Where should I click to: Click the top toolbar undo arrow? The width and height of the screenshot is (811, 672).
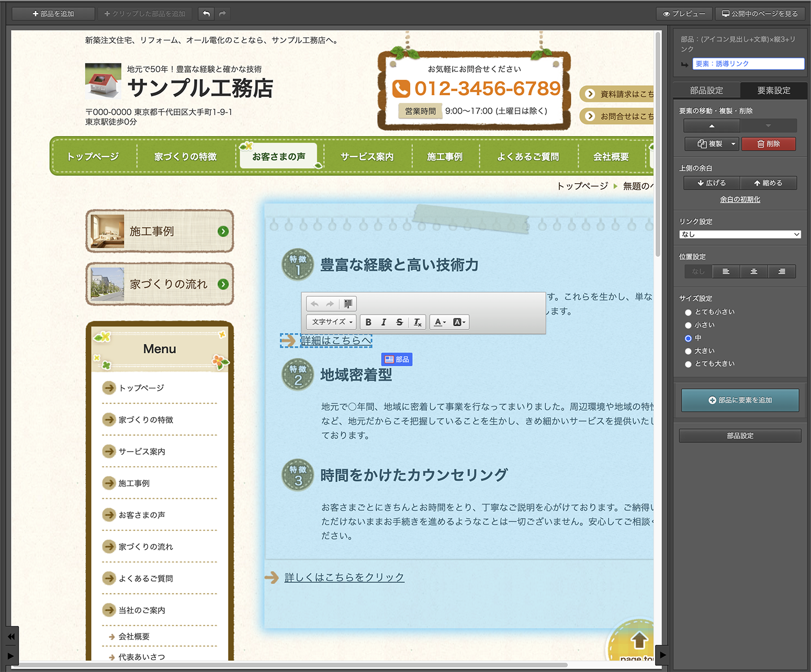tap(206, 14)
